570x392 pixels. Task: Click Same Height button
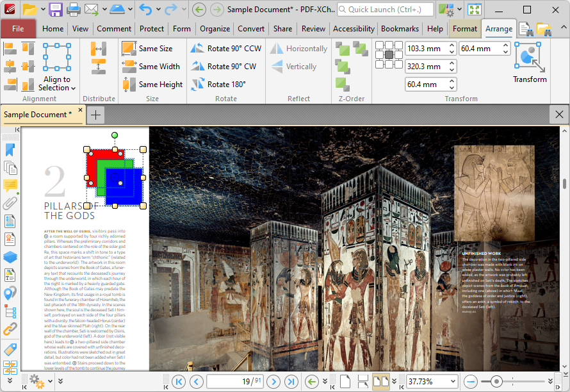pyautogui.click(x=152, y=85)
